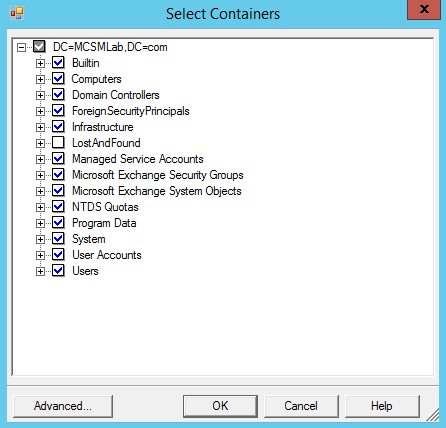446x428 pixels.
Task: Uncheck the Builtin container checkbox
Action: (58, 62)
